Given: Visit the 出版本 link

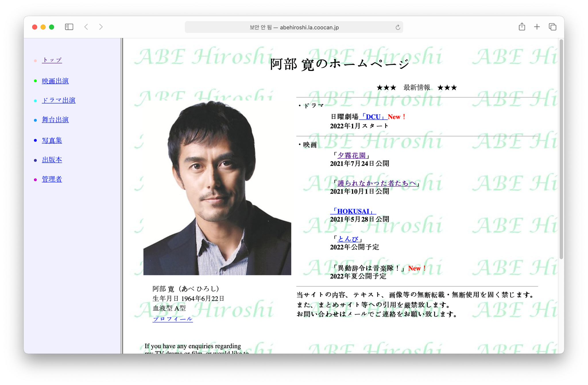Looking at the screenshot, I should 52,160.
